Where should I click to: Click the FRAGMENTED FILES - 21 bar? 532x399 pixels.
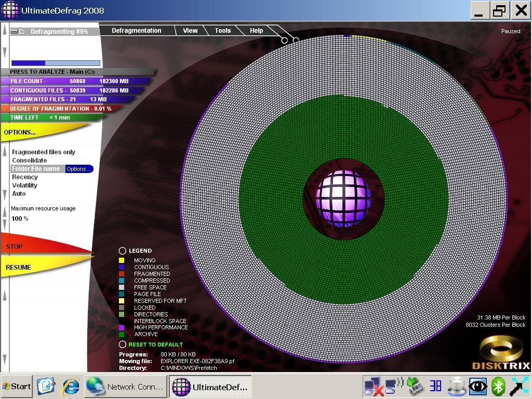pos(68,99)
